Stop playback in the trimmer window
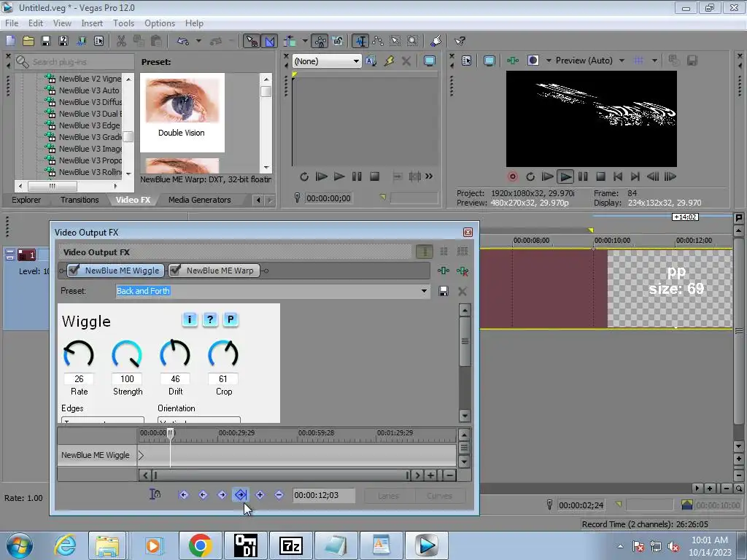This screenshot has height=560, width=747. [x=374, y=176]
